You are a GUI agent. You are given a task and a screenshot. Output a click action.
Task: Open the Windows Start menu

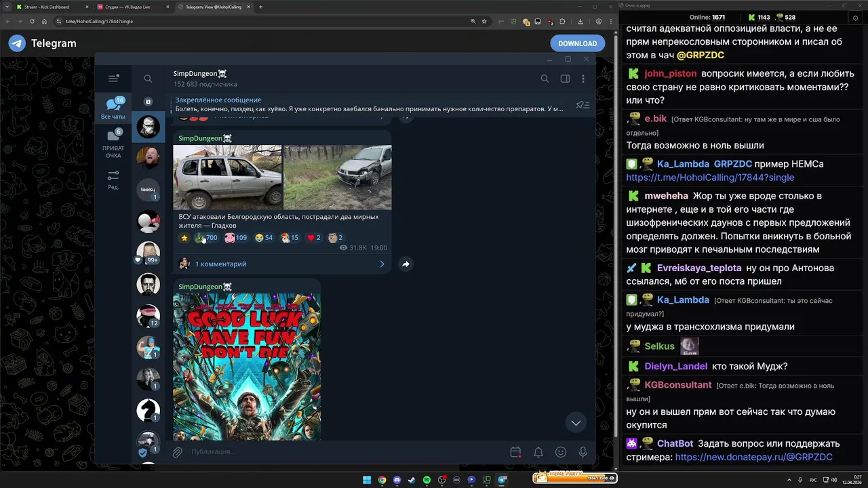[x=367, y=480]
